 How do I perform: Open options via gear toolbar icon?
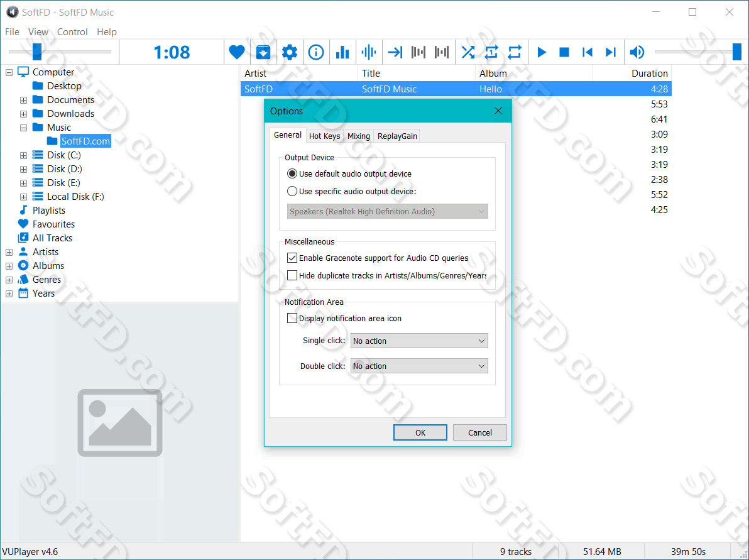(x=290, y=52)
